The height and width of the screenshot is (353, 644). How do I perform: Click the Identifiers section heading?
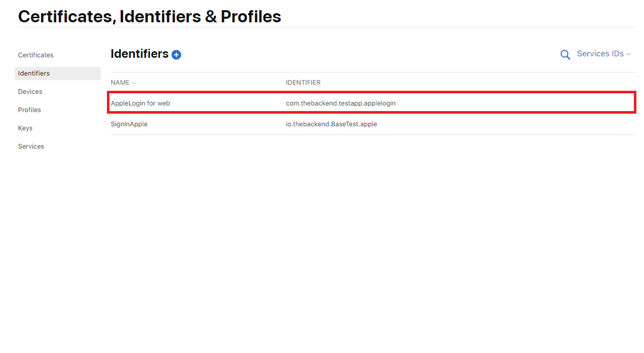[x=139, y=54]
